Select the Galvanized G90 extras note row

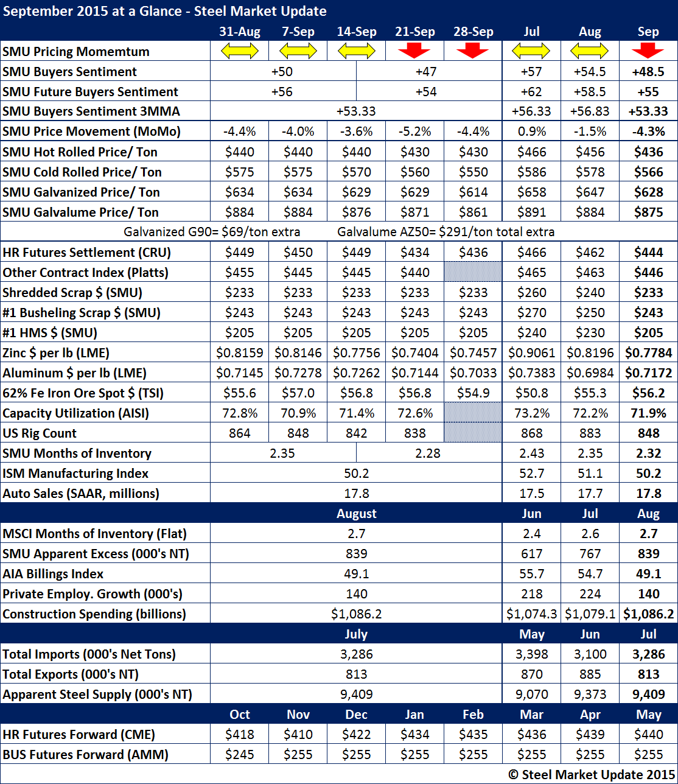338,232
